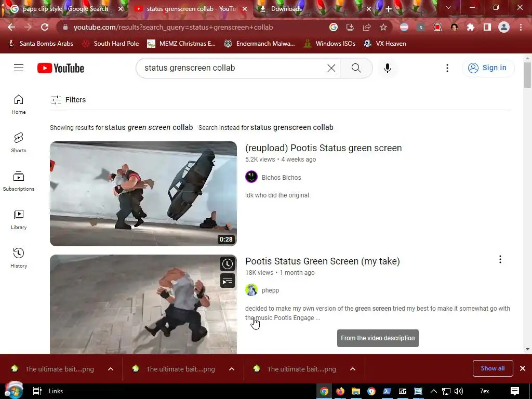Close the downloads shelf

click(523, 368)
